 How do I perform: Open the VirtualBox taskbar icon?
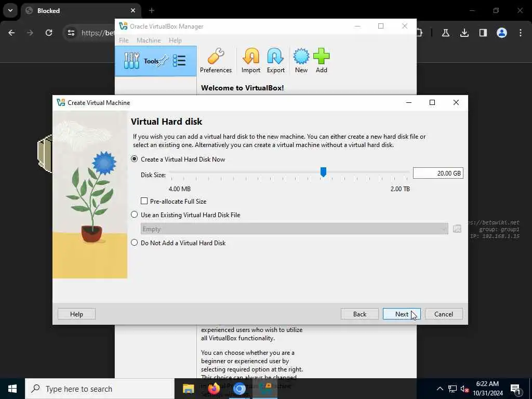265,389
